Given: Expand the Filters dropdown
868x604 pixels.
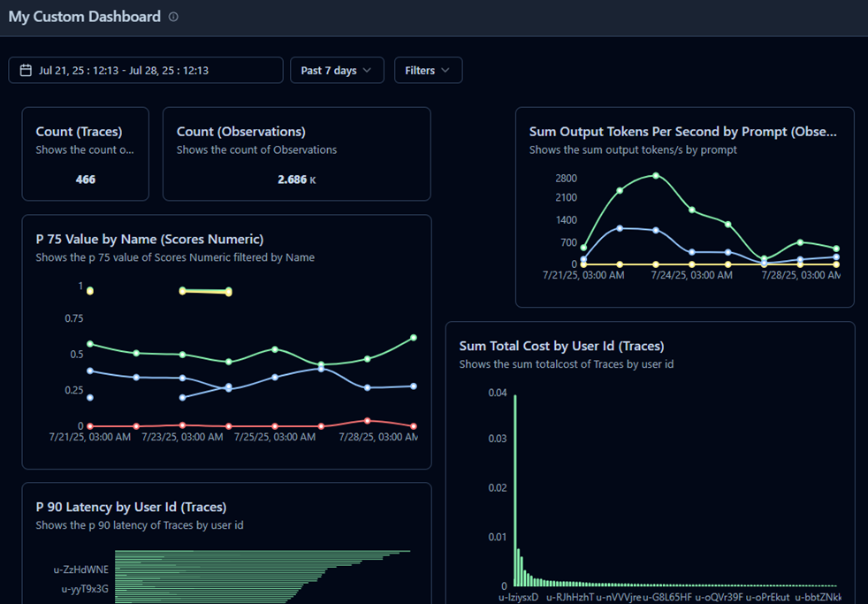Looking at the screenshot, I should (x=428, y=71).
